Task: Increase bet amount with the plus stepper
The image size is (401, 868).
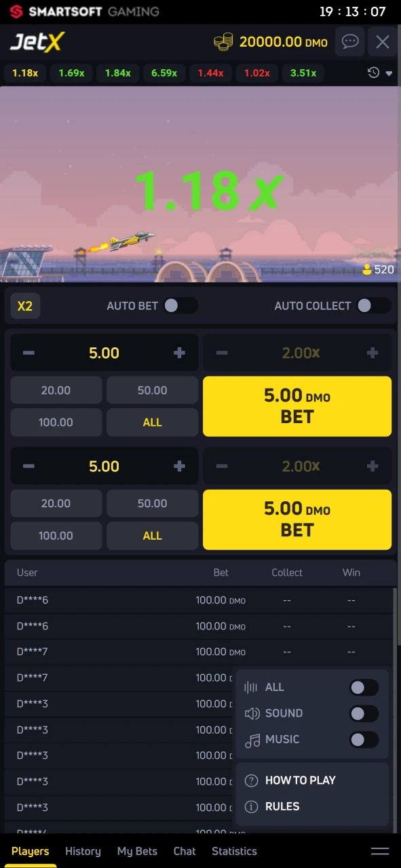Action: click(x=179, y=353)
